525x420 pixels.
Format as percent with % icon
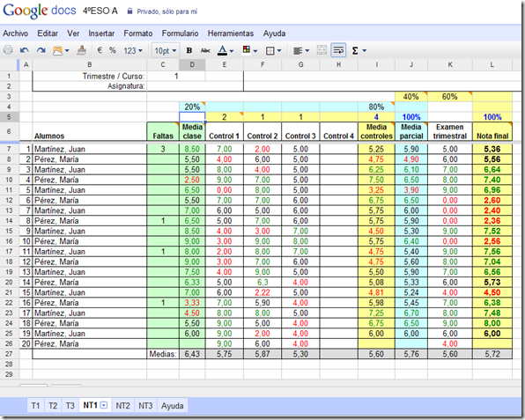pos(113,50)
